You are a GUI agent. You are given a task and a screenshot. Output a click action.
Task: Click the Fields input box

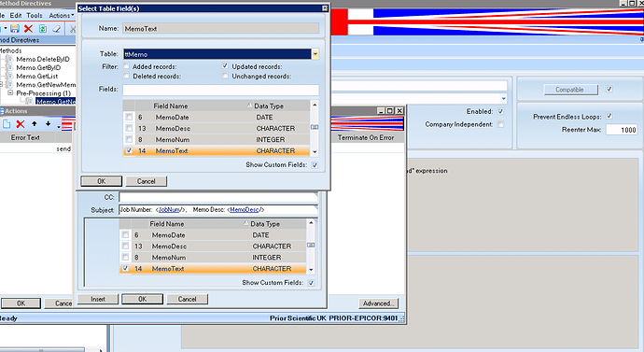[x=220, y=90]
